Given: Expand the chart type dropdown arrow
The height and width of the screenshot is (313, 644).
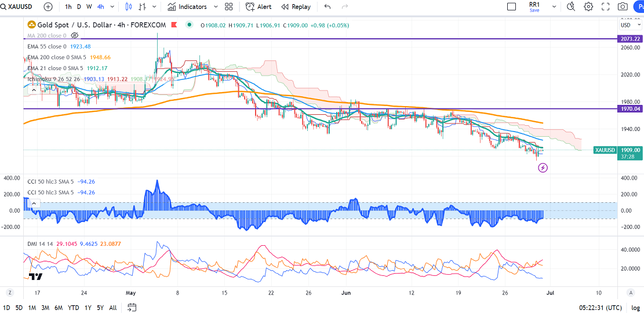Looking at the screenshot, I should pos(154,6).
